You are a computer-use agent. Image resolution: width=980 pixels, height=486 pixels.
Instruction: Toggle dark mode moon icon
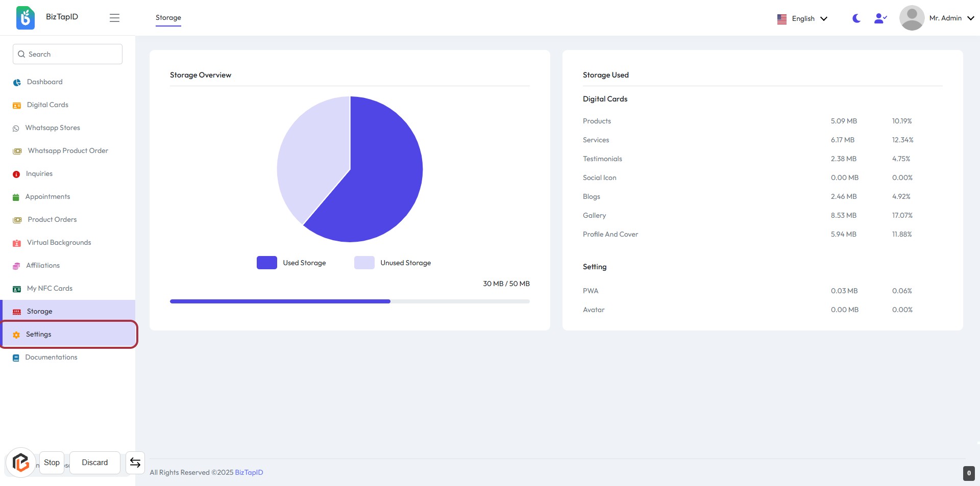tap(856, 18)
